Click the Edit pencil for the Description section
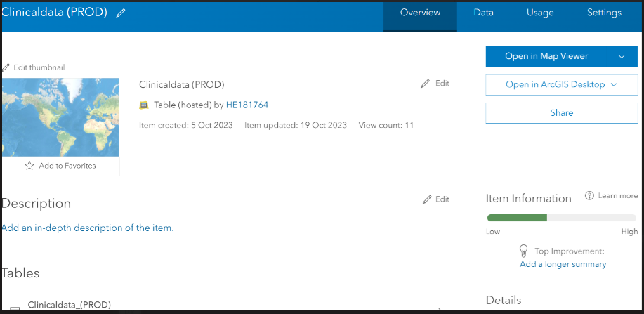Viewport: 644px width, 314px height. point(427,199)
